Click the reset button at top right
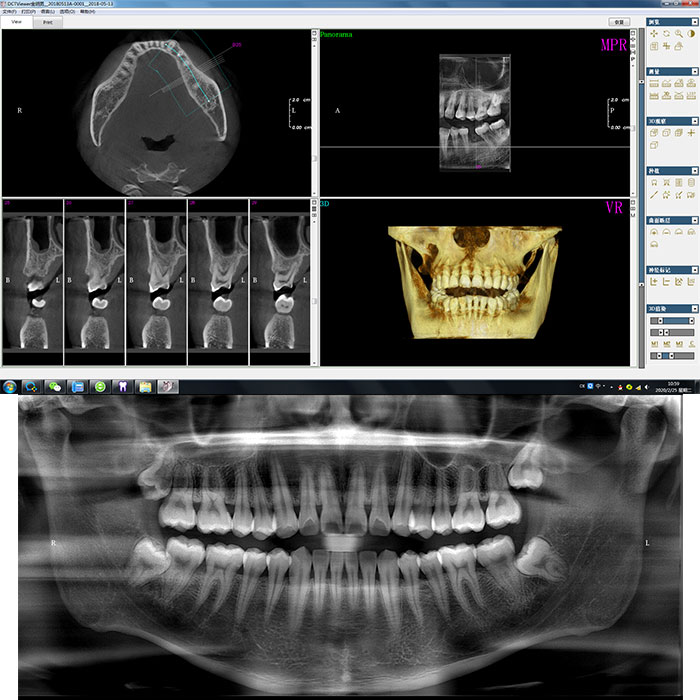This screenshot has height=700, width=700. pos(619,21)
